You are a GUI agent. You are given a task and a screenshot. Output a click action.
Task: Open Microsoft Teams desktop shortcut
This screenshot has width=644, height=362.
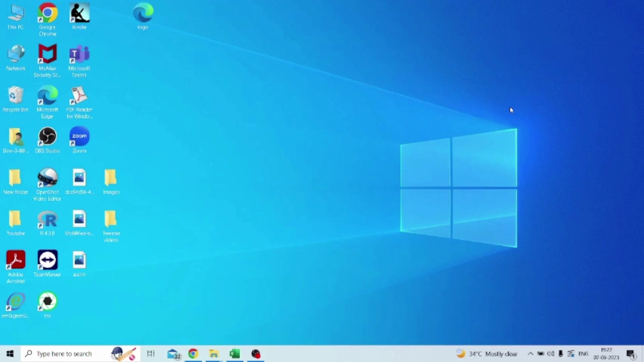point(79,61)
